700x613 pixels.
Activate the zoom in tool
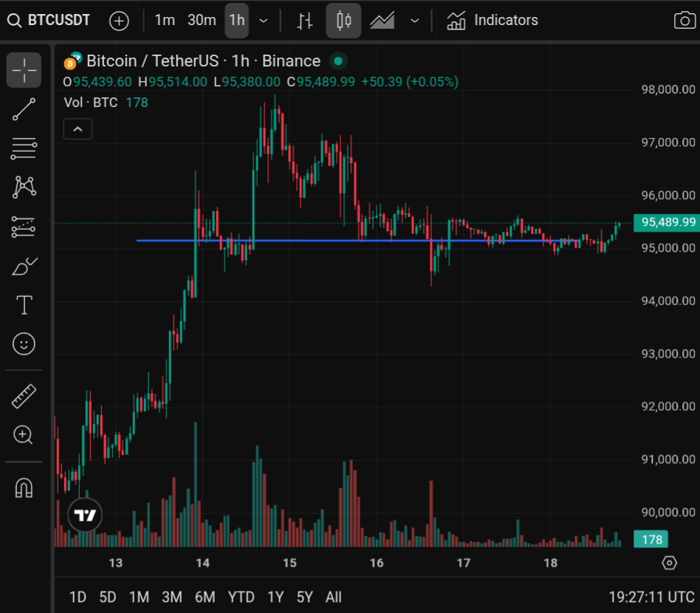(24, 435)
